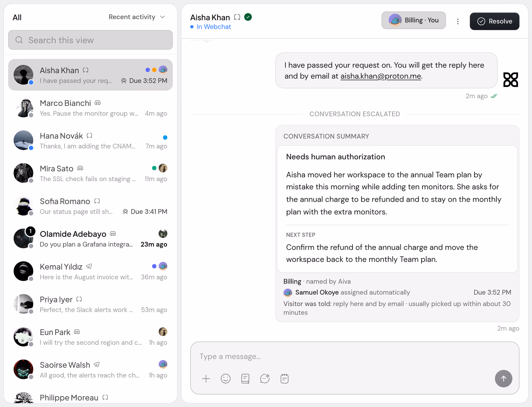Click the webchat icon beside Aisha Khan's header name
532x407 pixels.
pyautogui.click(x=237, y=17)
